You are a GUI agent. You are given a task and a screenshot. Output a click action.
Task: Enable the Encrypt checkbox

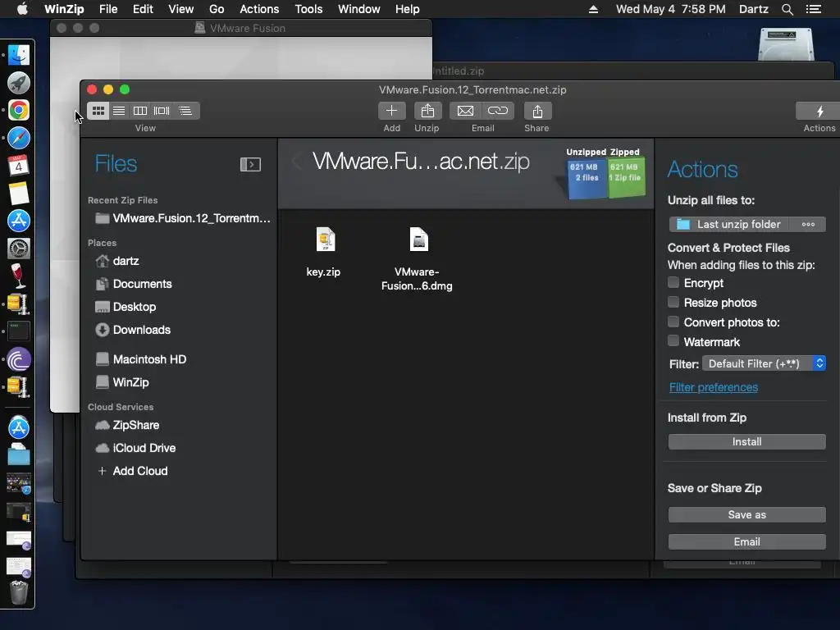(673, 282)
